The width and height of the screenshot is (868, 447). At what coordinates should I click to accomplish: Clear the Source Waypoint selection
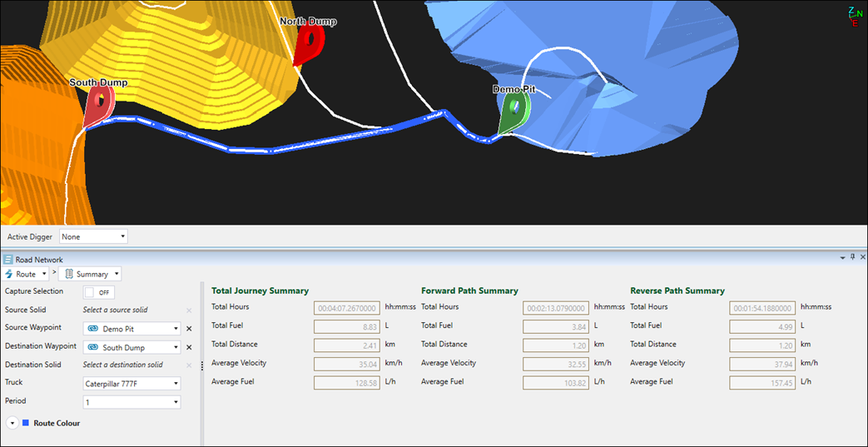(x=189, y=329)
